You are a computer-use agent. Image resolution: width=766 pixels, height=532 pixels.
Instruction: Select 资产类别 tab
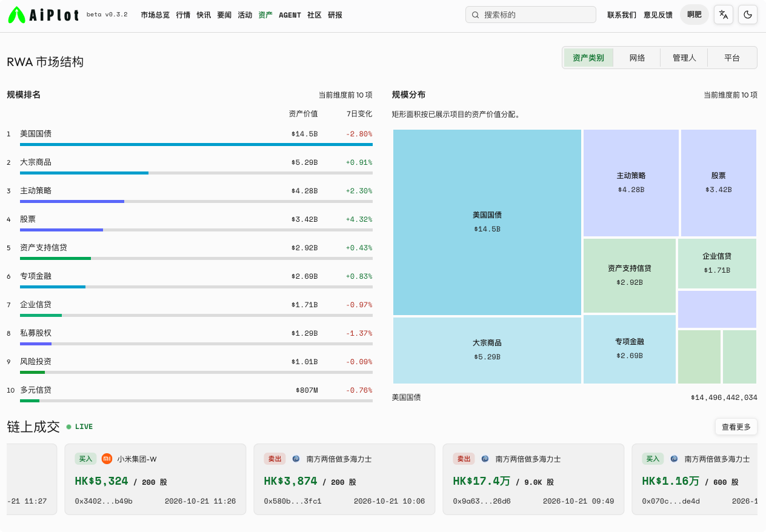click(x=588, y=58)
